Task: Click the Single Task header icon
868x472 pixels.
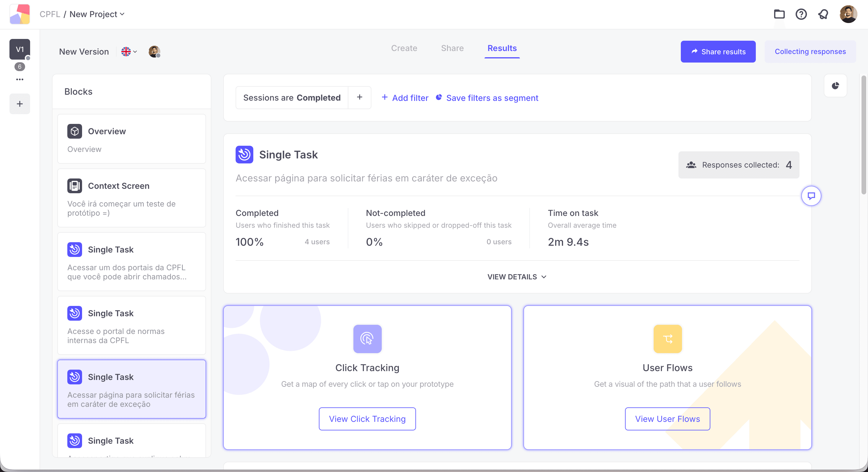Action: point(244,155)
